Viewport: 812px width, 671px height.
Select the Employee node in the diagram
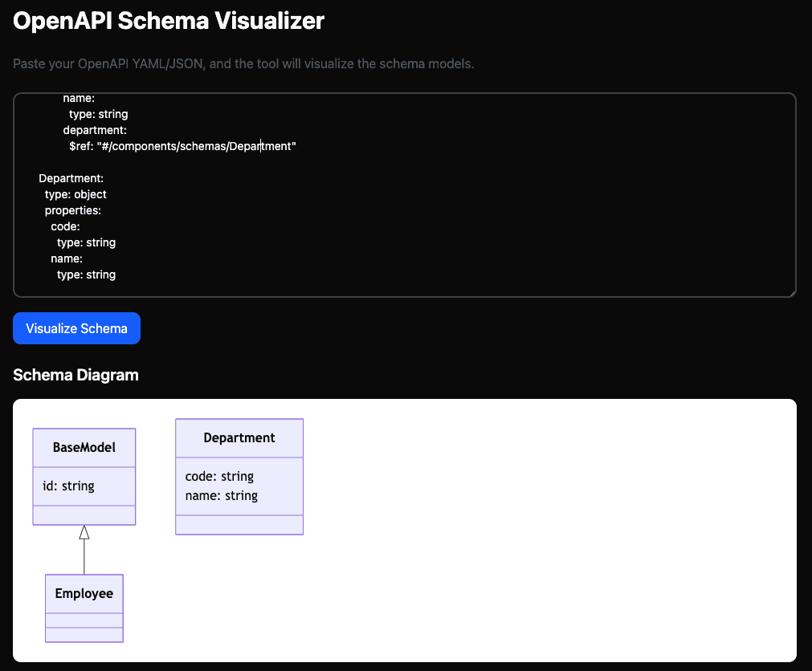tap(84, 593)
